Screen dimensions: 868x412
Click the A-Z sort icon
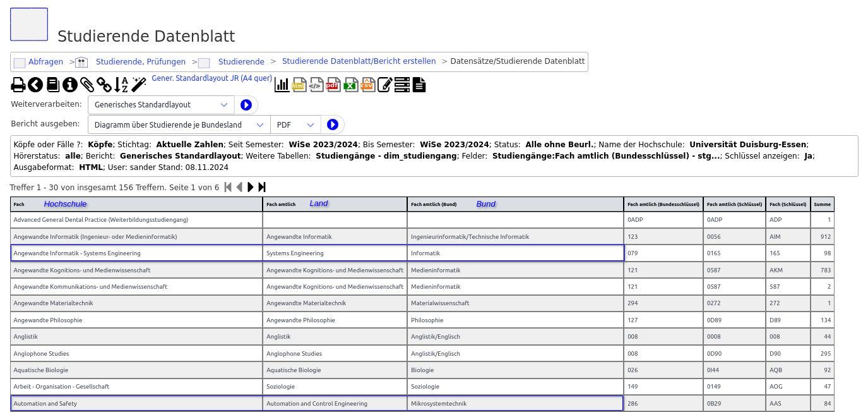121,85
